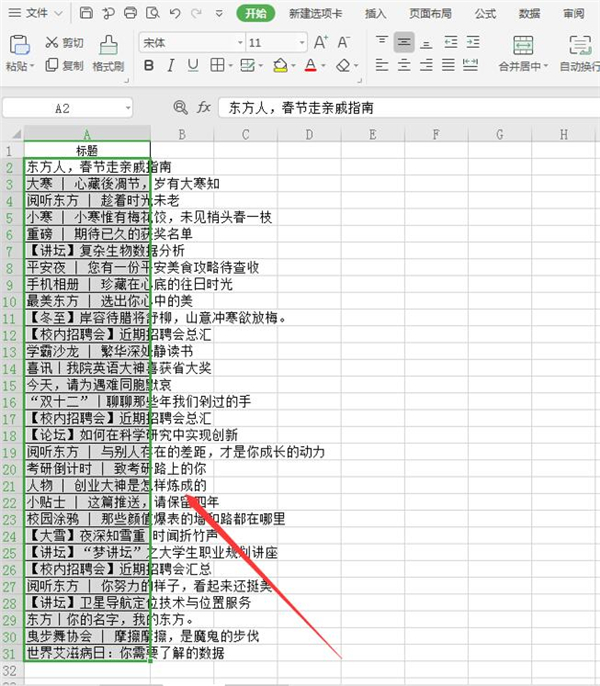Image resolution: width=600 pixels, height=686 pixels.
Task: Click the eraser clear-format icon
Action: point(344,66)
